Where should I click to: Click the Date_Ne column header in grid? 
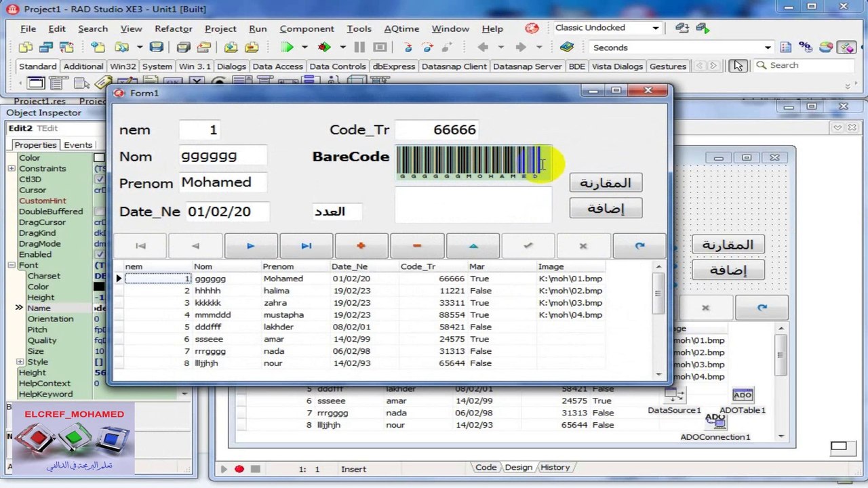coord(365,266)
